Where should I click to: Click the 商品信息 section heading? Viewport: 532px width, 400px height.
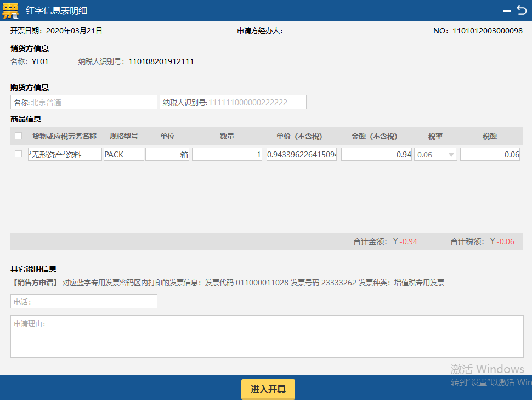(x=26, y=119)
